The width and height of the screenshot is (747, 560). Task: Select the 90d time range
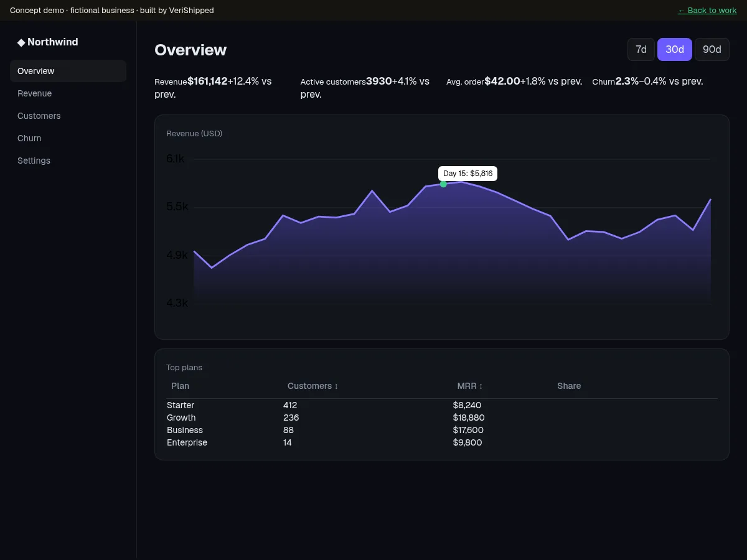(x=712, y=49)
